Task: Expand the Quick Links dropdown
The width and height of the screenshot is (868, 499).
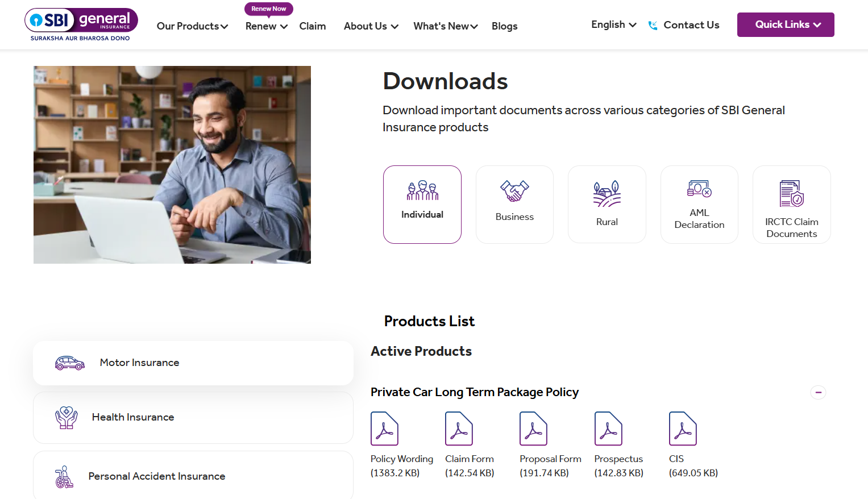Action: pos(786,24)
